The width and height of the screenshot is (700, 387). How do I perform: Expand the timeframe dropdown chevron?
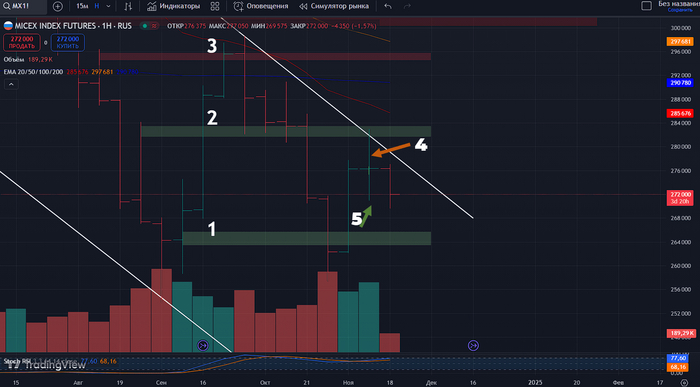108,6
